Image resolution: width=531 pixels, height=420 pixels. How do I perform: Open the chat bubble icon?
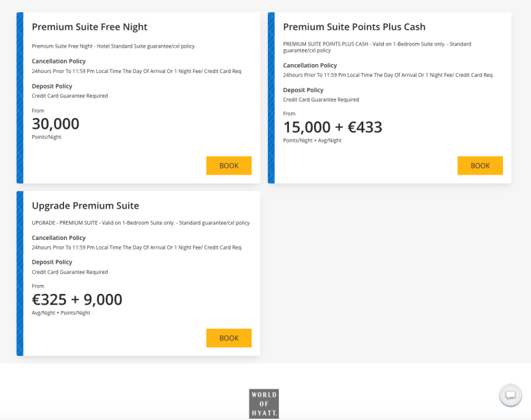pyautogui.click(x=510, y=395)
